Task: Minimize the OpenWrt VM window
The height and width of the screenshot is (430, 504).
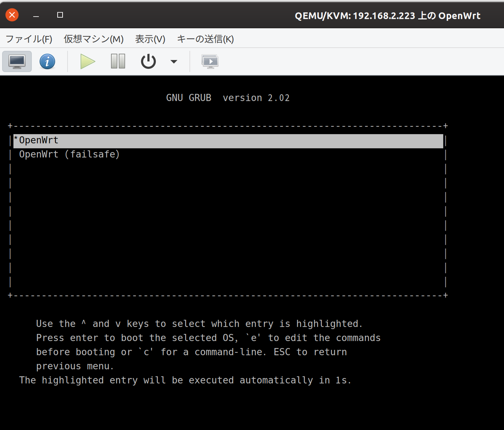Action: [37, 16]
